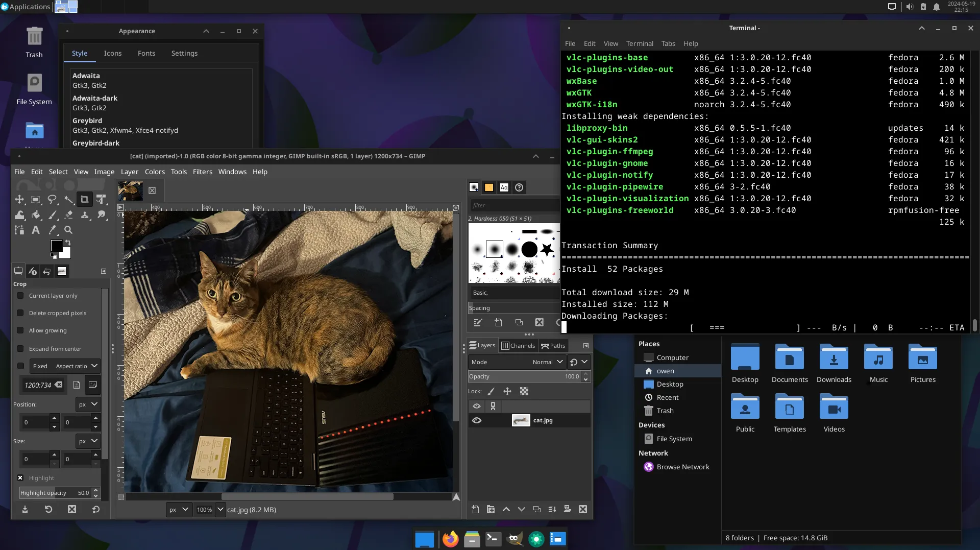This screenshot has height=550, width=980.
Task: Select the Zoom magnifier tool
Action: pyautogui.click(x=68, y=230)
